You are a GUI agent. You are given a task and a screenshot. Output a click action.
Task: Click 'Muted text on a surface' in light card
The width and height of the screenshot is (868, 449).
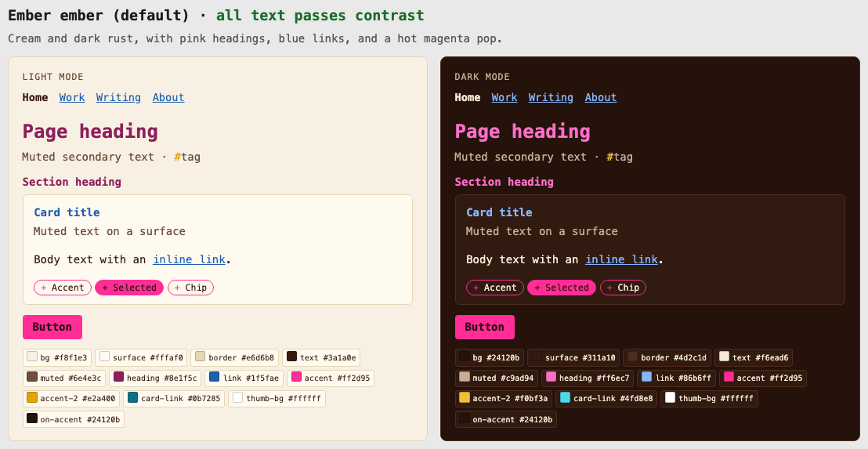point(110,231)
